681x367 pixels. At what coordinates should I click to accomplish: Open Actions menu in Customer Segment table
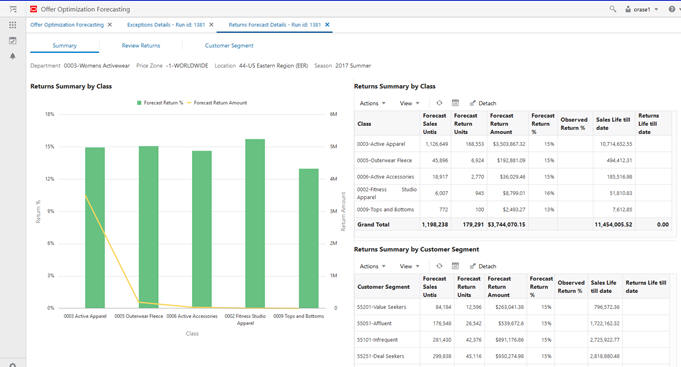point(372,266)
